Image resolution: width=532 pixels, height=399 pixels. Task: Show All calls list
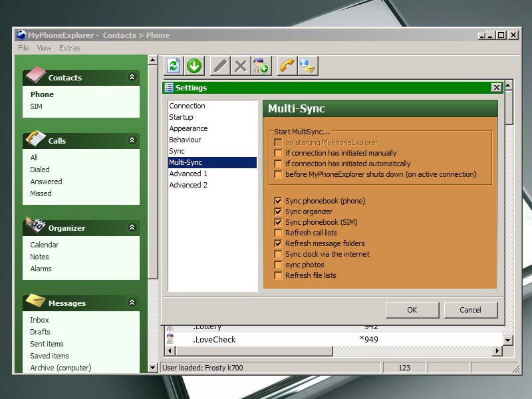(34, 158)
